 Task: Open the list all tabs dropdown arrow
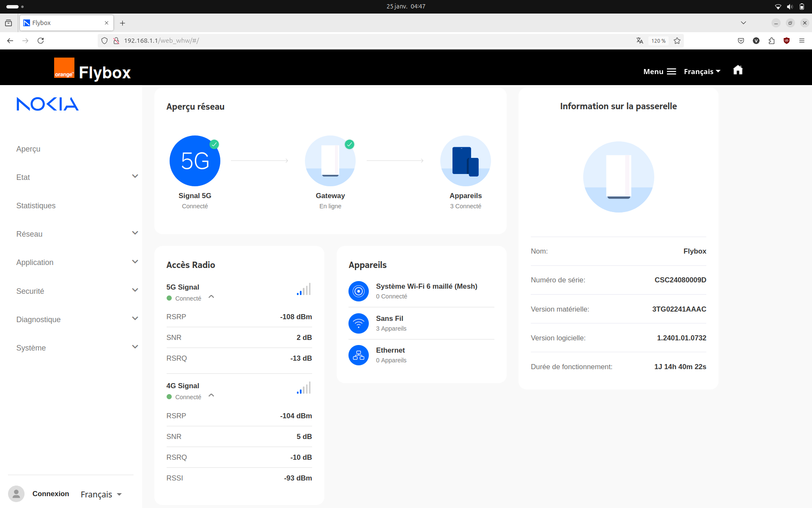pyautogui.click(x=743, y=23)
